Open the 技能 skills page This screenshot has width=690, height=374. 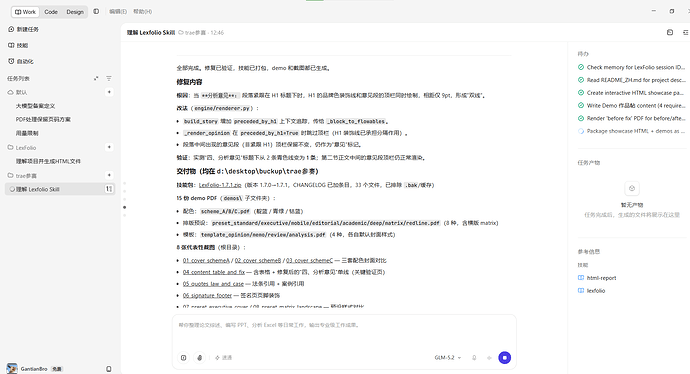pyautogui.click(x=18, y=45)
